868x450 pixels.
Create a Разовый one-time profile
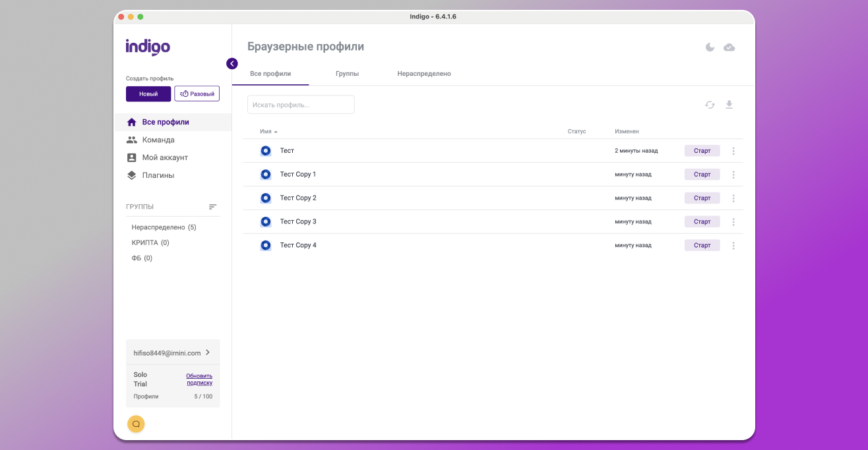[197, 94]
